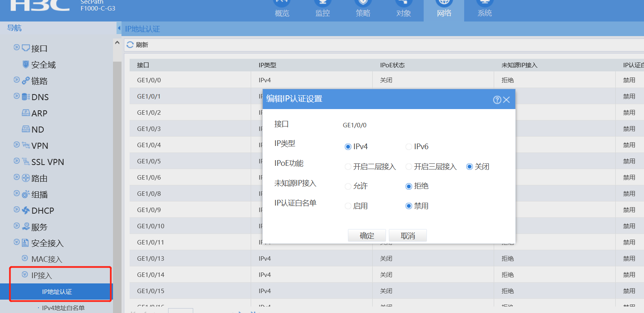Expand the VPN navigation node
The width and height of the screenshot is (644, 313).
pyautogui.click(x=17, y=145)
